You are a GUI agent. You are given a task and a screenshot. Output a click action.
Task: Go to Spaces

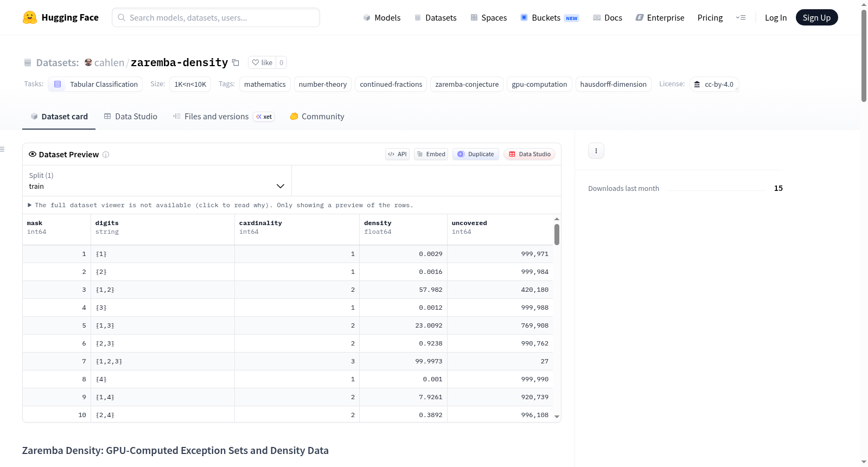coord(488,18)
